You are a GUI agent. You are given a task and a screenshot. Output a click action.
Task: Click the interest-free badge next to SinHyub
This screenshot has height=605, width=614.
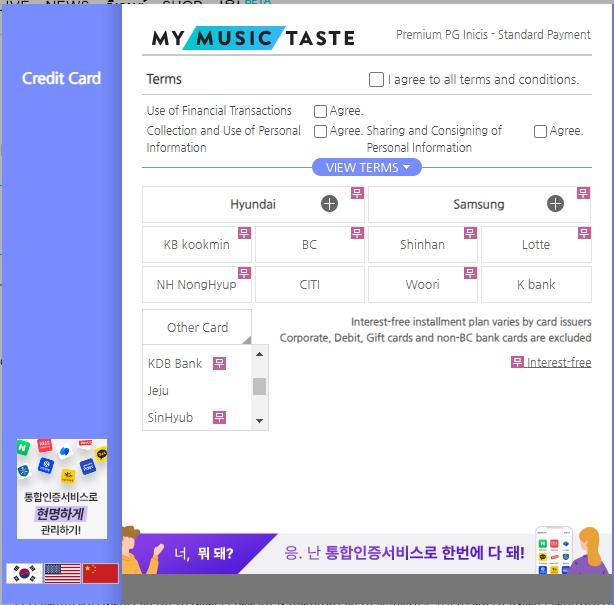[x=219, y=417]
